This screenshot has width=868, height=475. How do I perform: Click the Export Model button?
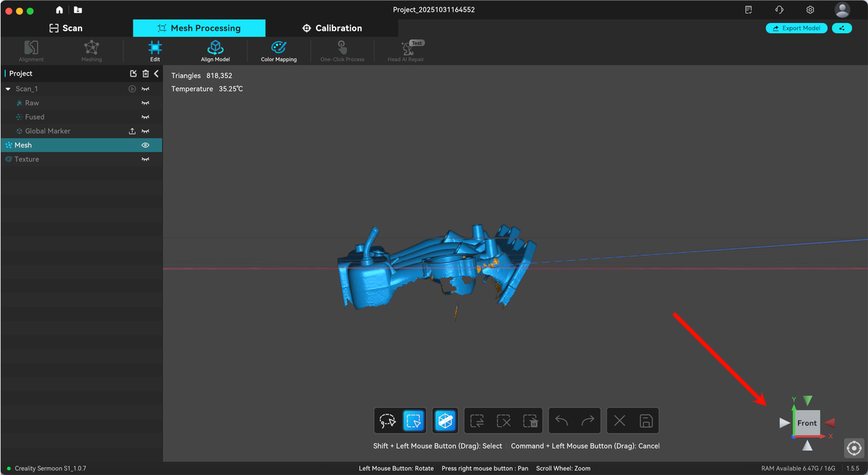(x=796, y=28)
